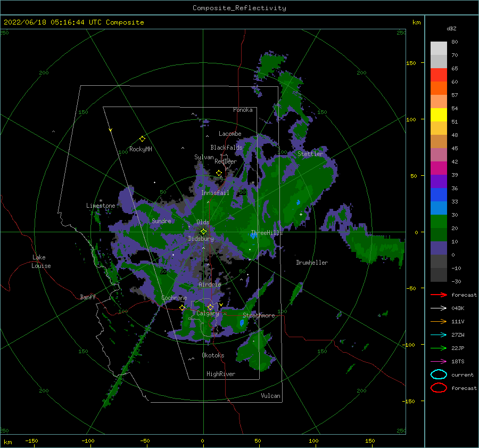
Task: Click the red forecast arrow in legend
Action: (x=439, y=295)
